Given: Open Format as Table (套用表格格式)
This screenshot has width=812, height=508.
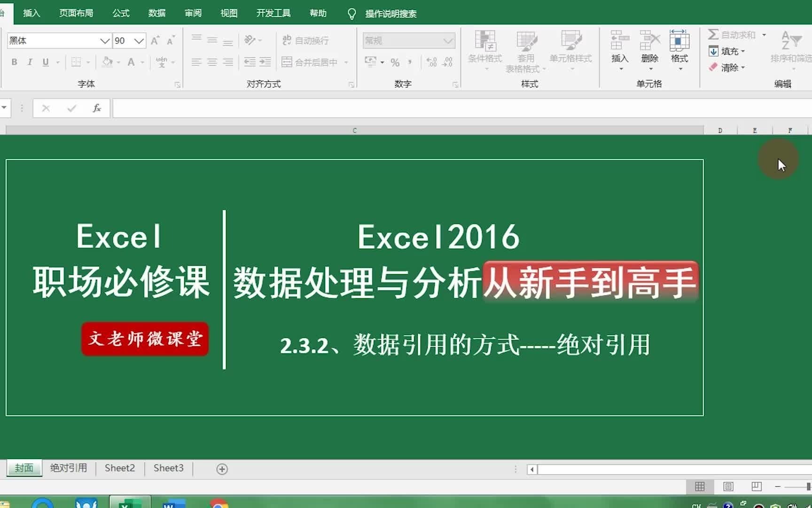Looking at the screenshot, I should pyautogui.click(x=526, y=51).
